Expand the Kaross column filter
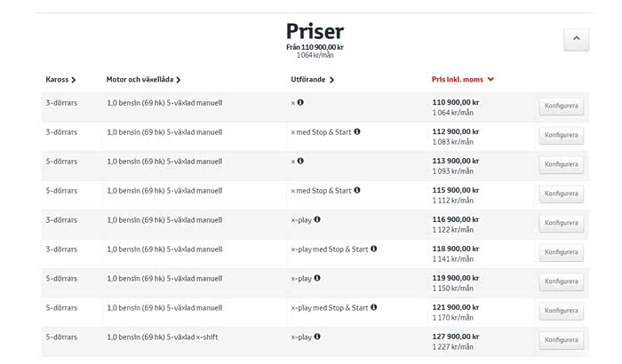Viewport: 622px width, 364px height. (60, 80)
